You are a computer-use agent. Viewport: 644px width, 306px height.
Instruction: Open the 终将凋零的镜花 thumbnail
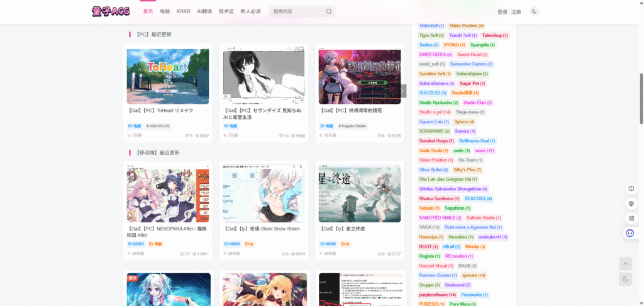pos(360,77)
